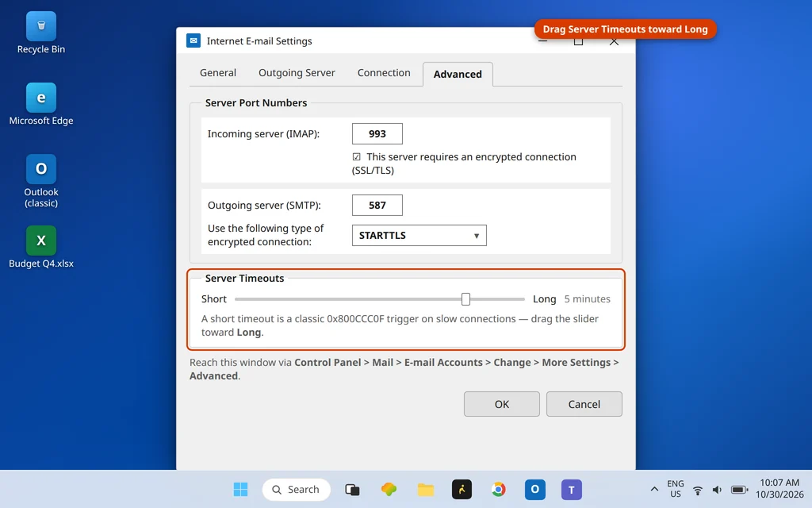Close the Internet E-mail Settings window

pyautogui.click(x=614, y=41)
